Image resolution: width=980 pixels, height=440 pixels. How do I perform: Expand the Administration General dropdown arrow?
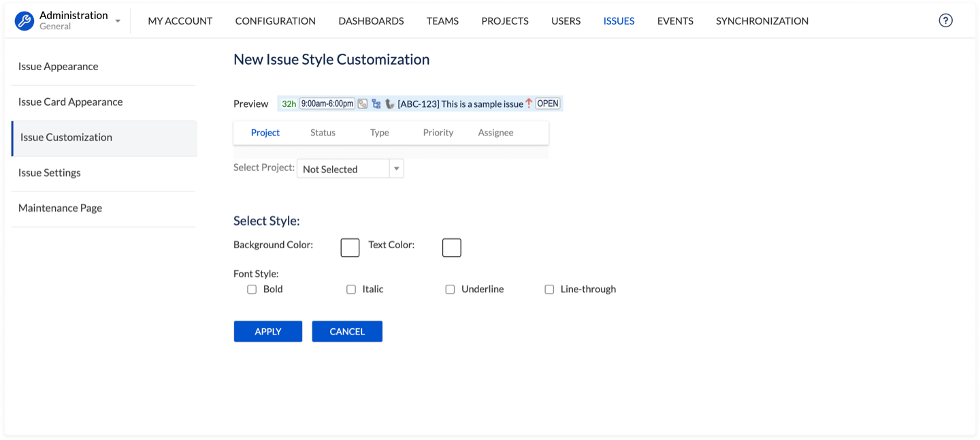click(x=118, y=21)
